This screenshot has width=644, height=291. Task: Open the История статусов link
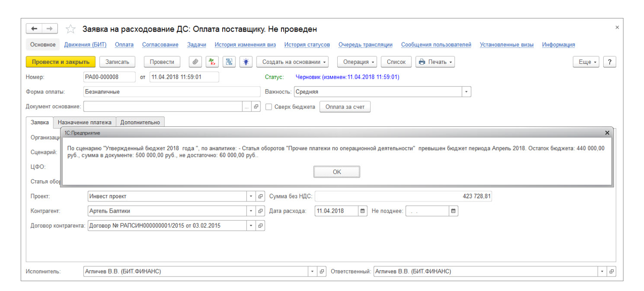(x=307, y=45)
